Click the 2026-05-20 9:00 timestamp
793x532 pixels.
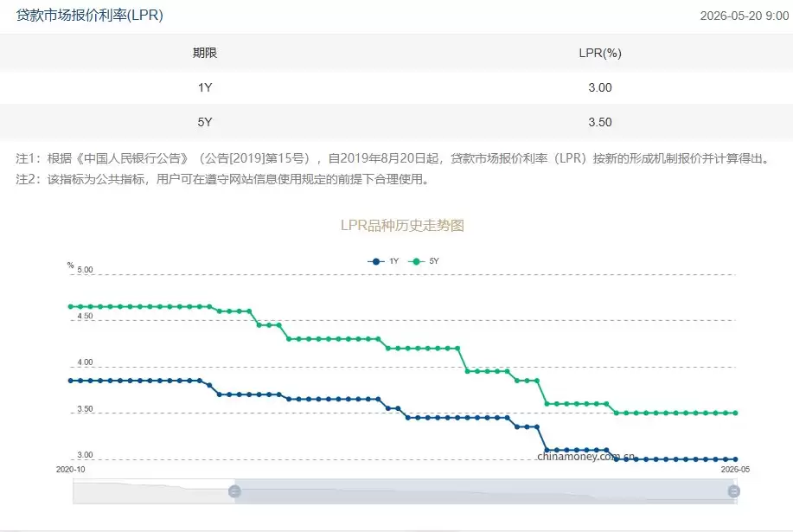[x=744, y=16]
